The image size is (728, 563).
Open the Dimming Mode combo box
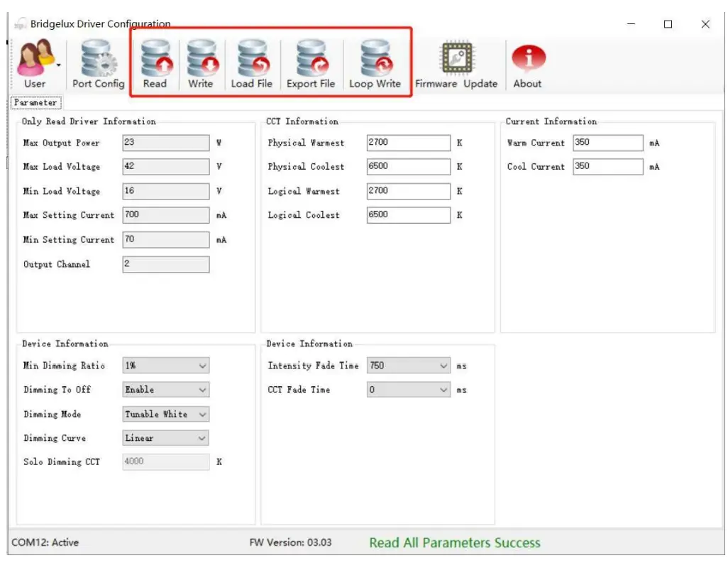tap(166, 414)
